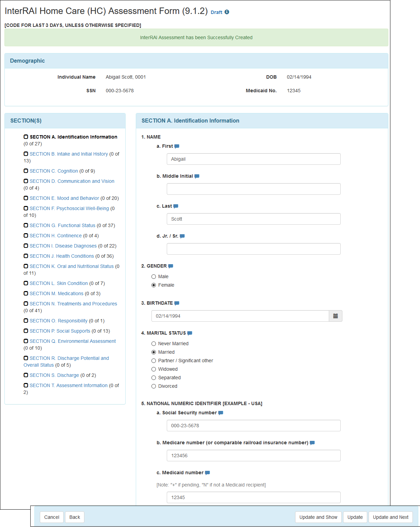Click the Birthdate comment icon
This screenshot has height=527, width=420.
pyautogui.click(x=177, y=303)
